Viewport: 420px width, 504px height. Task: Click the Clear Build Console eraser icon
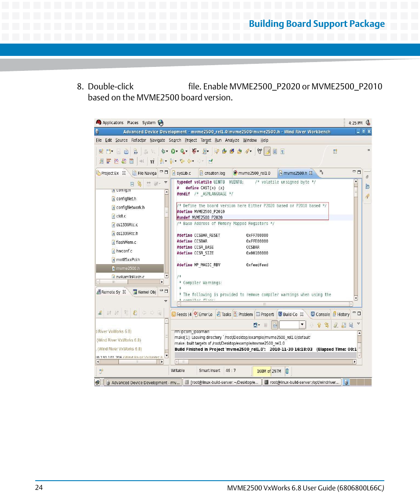[x=335, y=325]
